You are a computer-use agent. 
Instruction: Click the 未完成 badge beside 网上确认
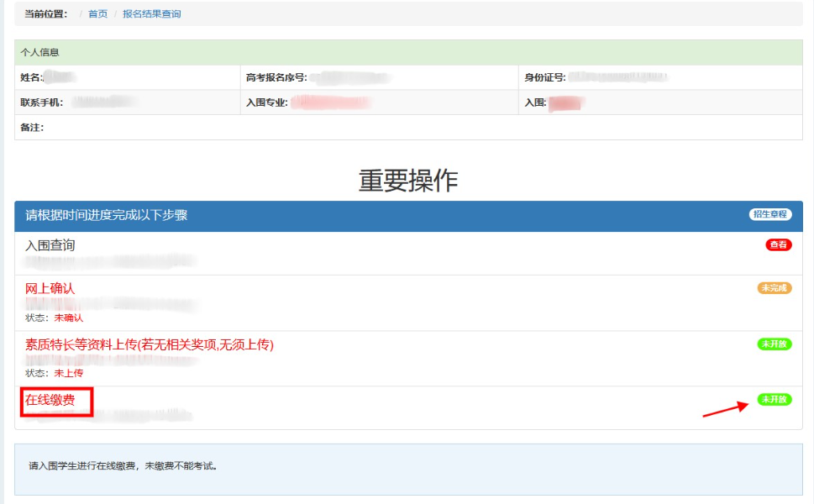click(x=775, y=288)
